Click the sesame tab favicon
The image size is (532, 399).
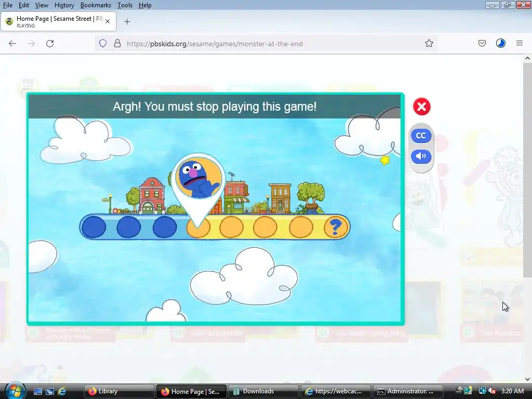tap(9, 21)
